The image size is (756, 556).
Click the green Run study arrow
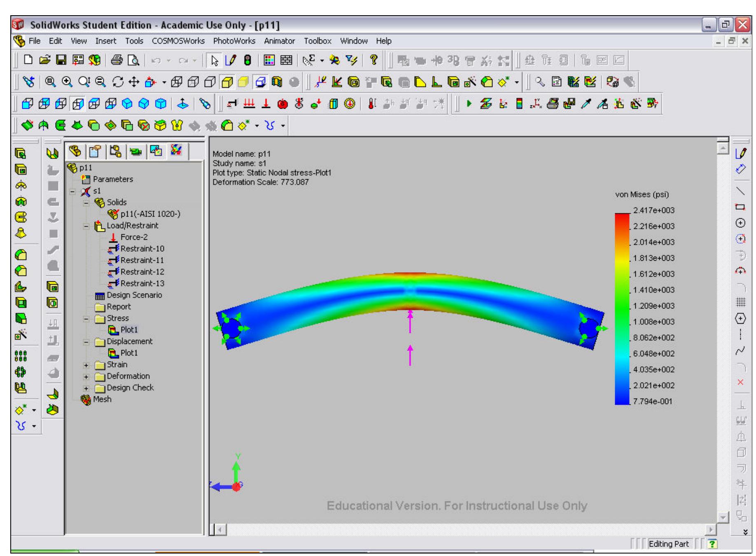[x=469, y=103]
